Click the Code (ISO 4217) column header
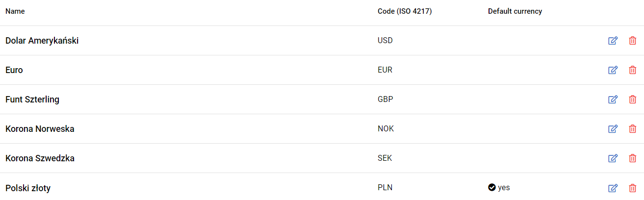 [x=405, y=11]
